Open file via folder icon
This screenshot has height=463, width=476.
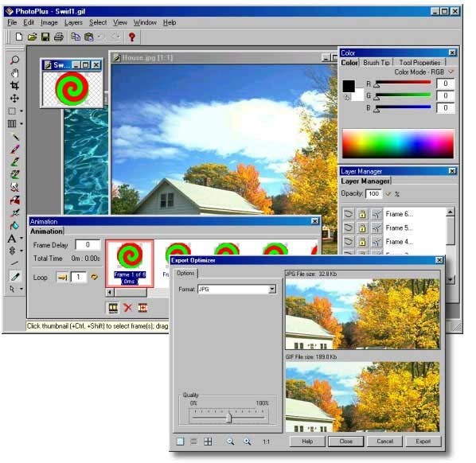[32, 37]
